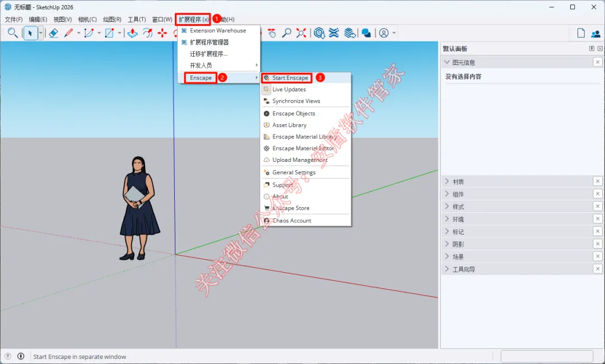The width and height of the screenshot is (605, 364).
Task: Close the 阴影 panel with its X
Action: (x=598, y=244)
